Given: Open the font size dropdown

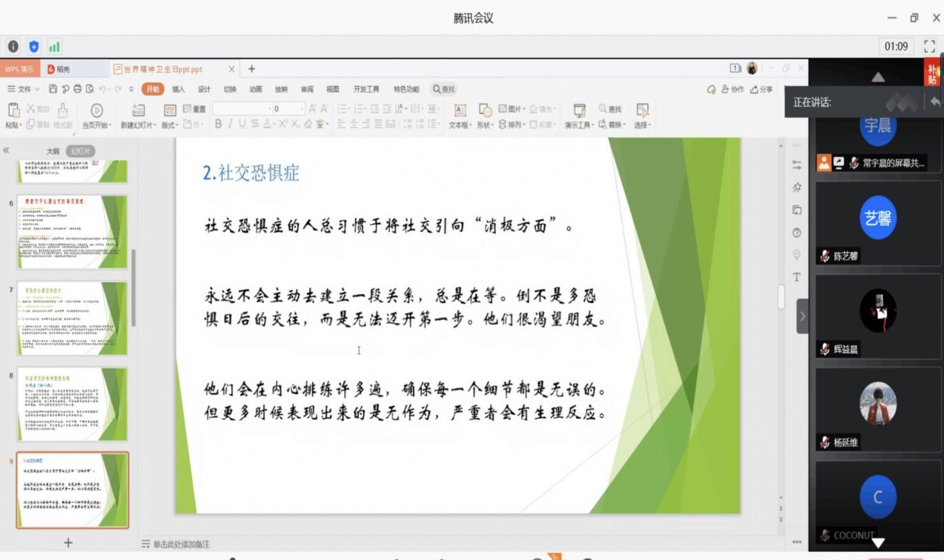Looking at the screenshot, I should pyautogui.click(x=301, y=109).
